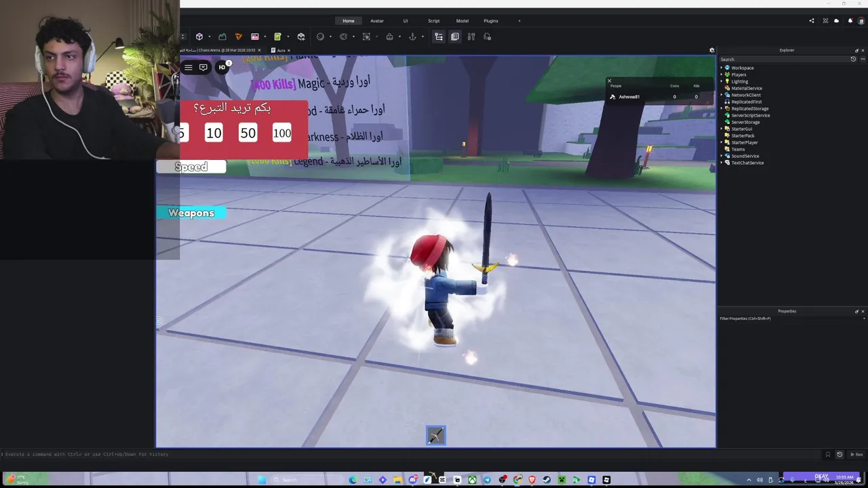Click the command history clock icon
This screenshot has width=868, height=488.
coord(840,454)
